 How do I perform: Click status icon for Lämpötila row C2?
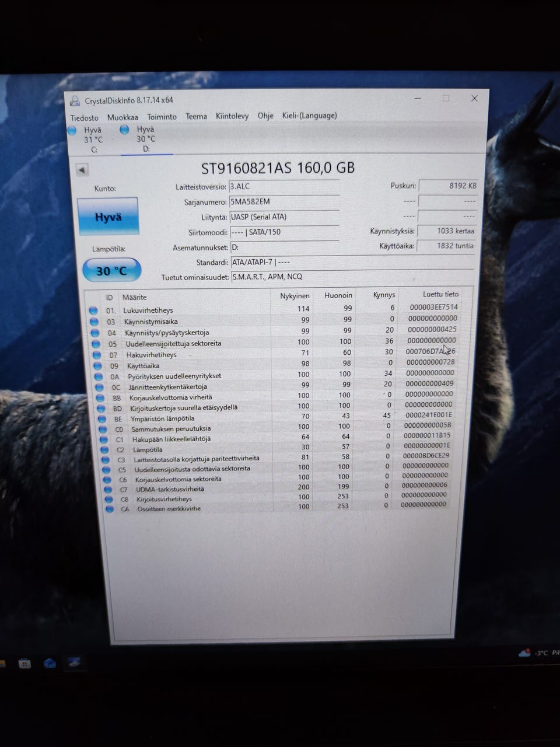click(104, 450)
